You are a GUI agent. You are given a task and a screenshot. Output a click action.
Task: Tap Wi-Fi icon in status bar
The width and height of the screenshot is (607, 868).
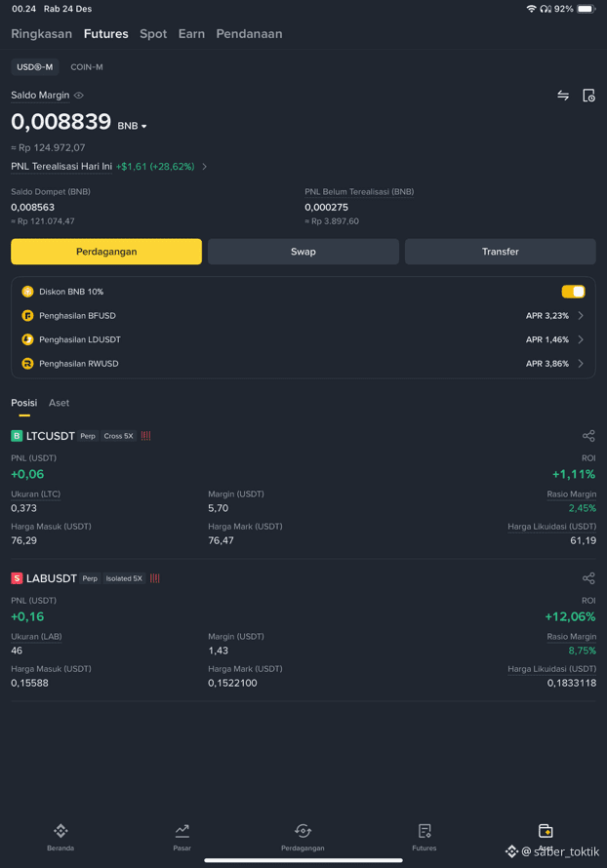click(x=531, y=9)
